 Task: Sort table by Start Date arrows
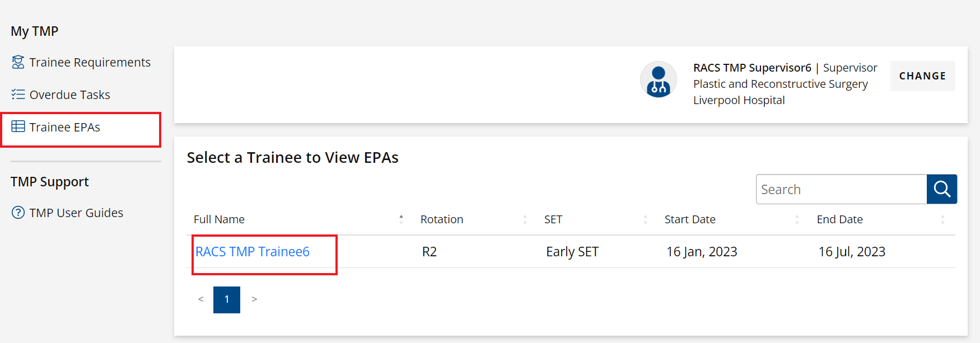click(797, 219)
